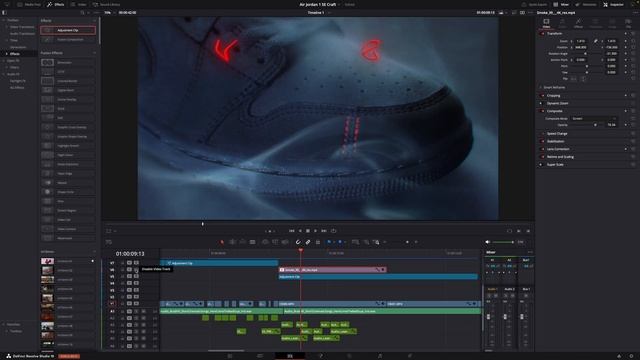The image size is (640, 360).
Task: Toggle the Linked Selection chain icon
Action: click(x=308, y=242)
